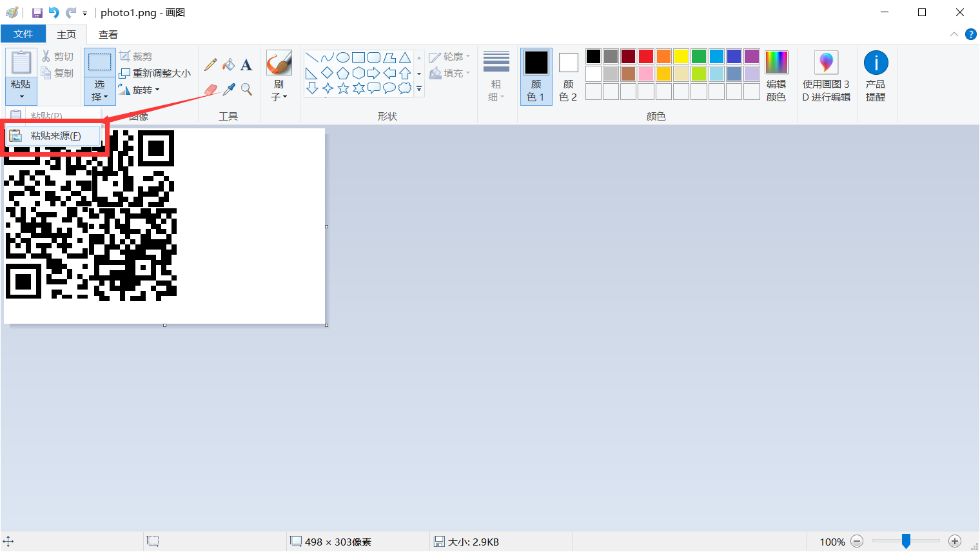Open Edit colors (编辑颜色)

(x=776, y=76)
